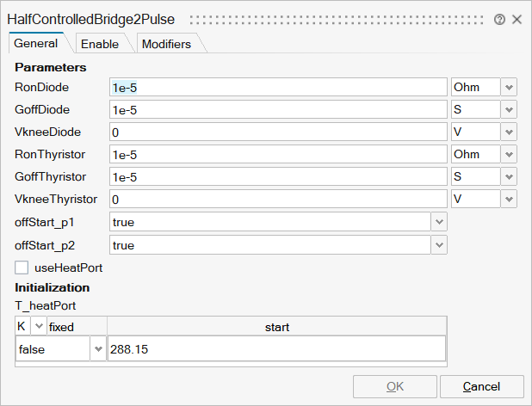This screenshot has width=532, height=406.
Task: Click the Cancel button
Action: 481,386
